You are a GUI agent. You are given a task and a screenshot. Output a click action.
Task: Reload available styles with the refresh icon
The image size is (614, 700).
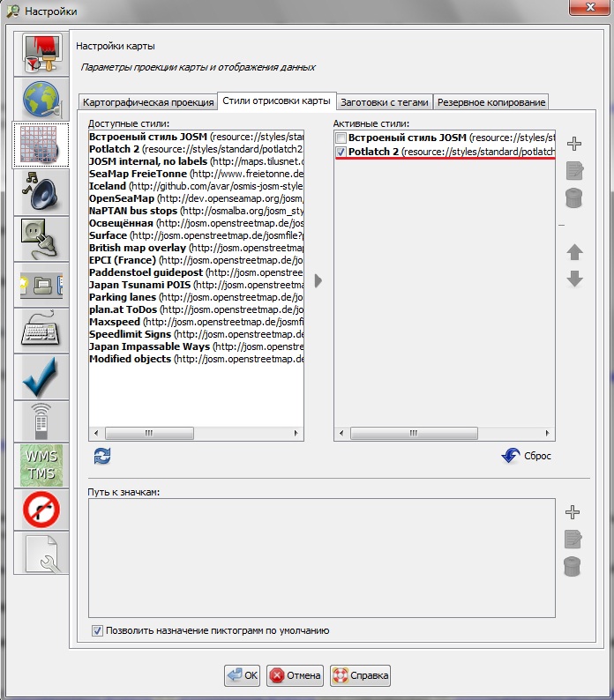(x=102, y=457)
